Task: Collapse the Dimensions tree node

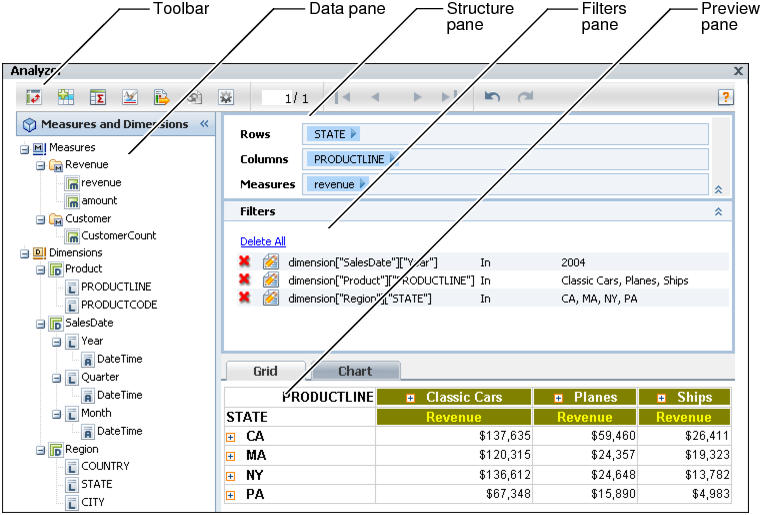Action: tap(24, 253)
